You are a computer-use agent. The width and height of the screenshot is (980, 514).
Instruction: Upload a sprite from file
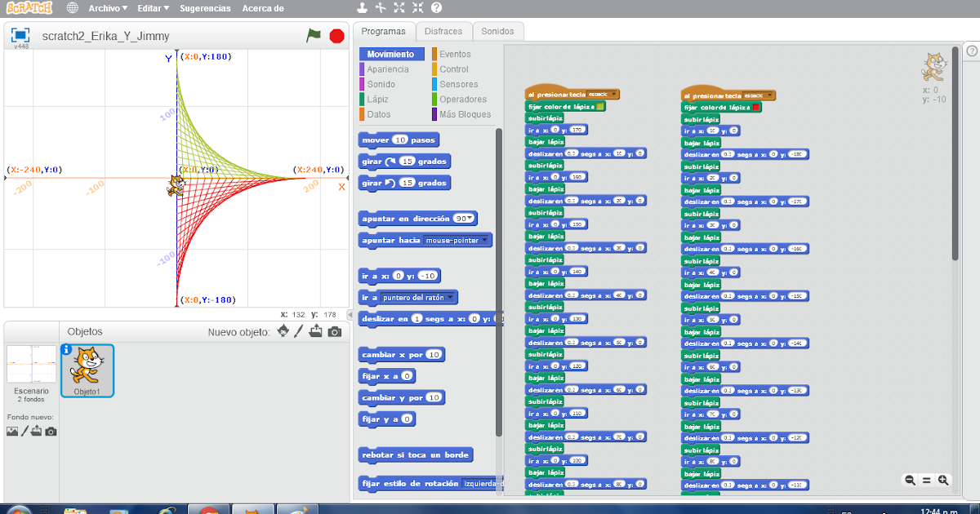coord(315,331)
